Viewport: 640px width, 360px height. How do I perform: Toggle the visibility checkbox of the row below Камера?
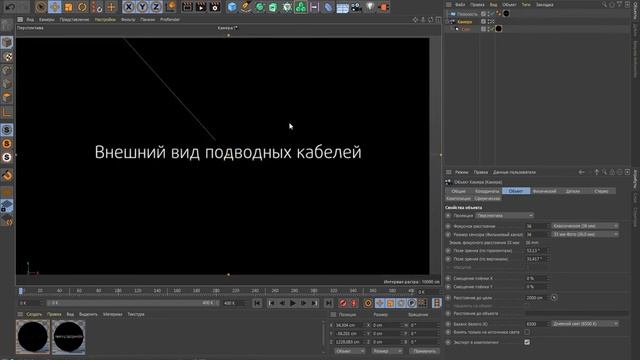483,29
